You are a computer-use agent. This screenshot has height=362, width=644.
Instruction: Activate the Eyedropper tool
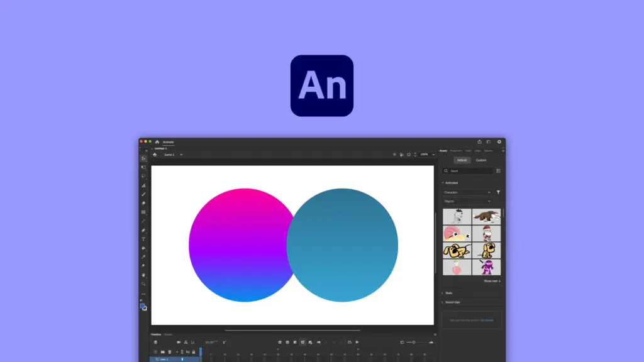pyautogui.click(x=143, y=257)
